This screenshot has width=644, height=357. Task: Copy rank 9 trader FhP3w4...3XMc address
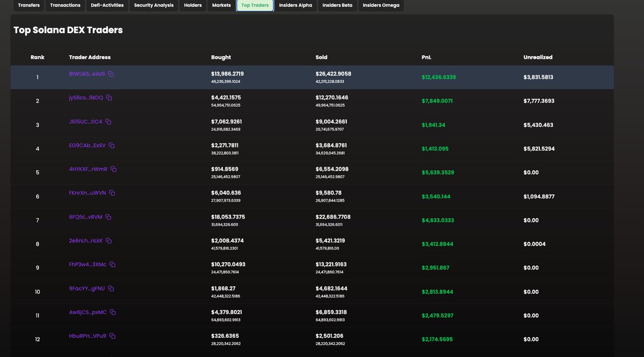pos(110,265)
